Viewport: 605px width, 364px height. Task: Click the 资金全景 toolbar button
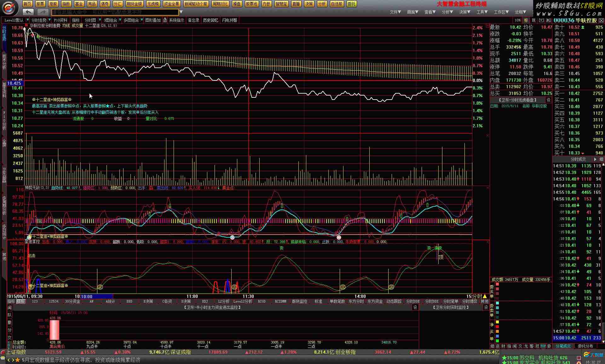click(172, 4)
